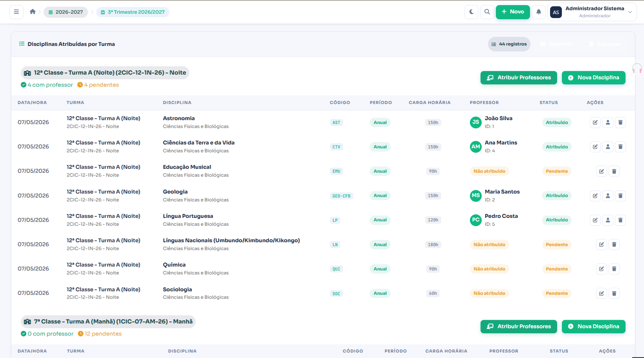This screenshot has width=644, height=358.
Task: Go to home via house icon
Action: (33, 12)
